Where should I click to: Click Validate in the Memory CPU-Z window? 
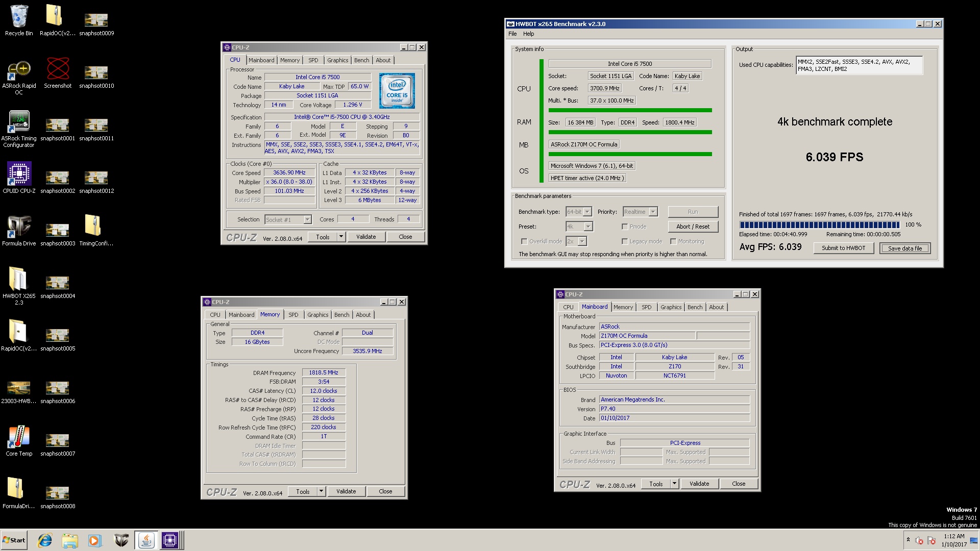point(346,491)
